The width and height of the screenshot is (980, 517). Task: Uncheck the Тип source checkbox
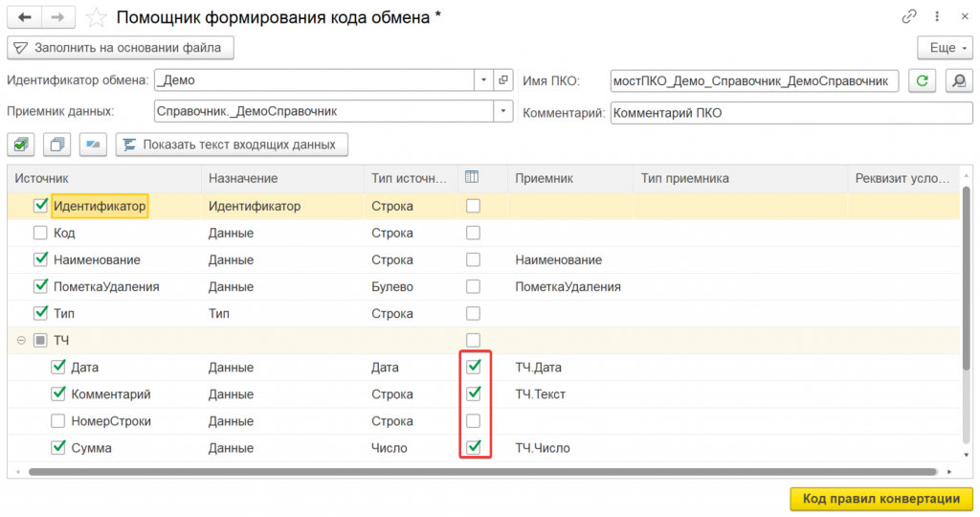(40, 313)
